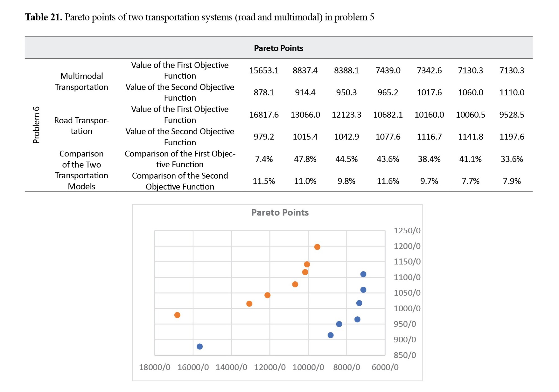Click the blue point near 15653.1
Viewport: 559px width, 392px height.
coord(200,346)
